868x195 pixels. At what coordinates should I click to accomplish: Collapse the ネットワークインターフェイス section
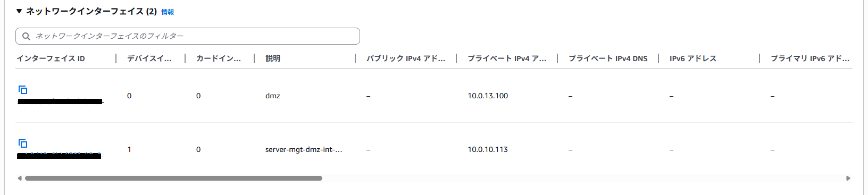tap(19, 11)
